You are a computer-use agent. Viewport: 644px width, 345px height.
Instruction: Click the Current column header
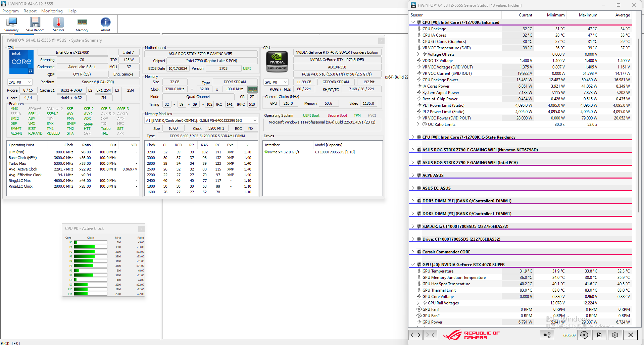518,15
